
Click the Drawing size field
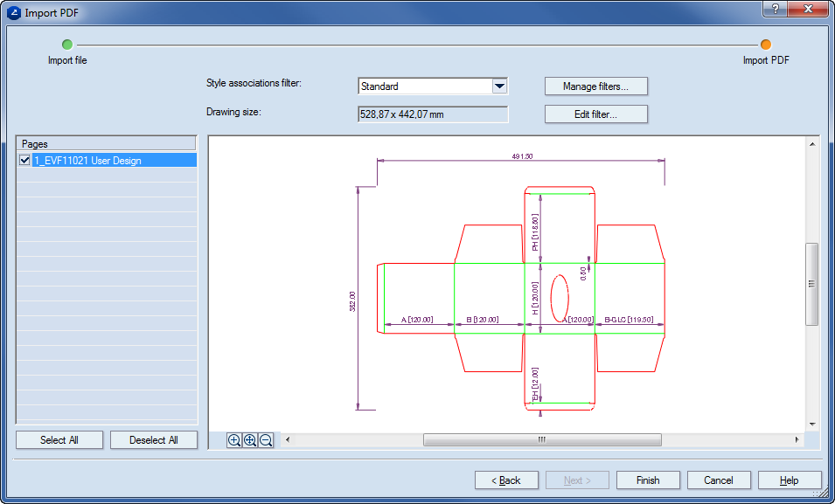tap(433, 114)
